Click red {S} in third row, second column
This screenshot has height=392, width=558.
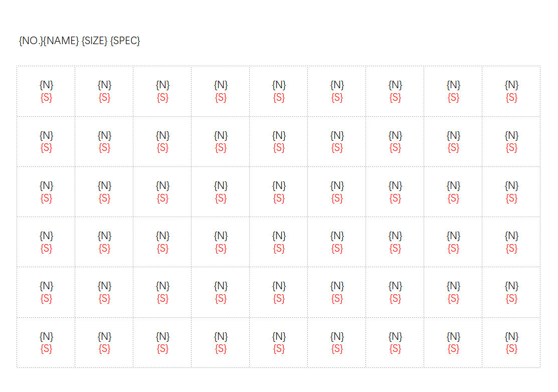pos(104,198)
